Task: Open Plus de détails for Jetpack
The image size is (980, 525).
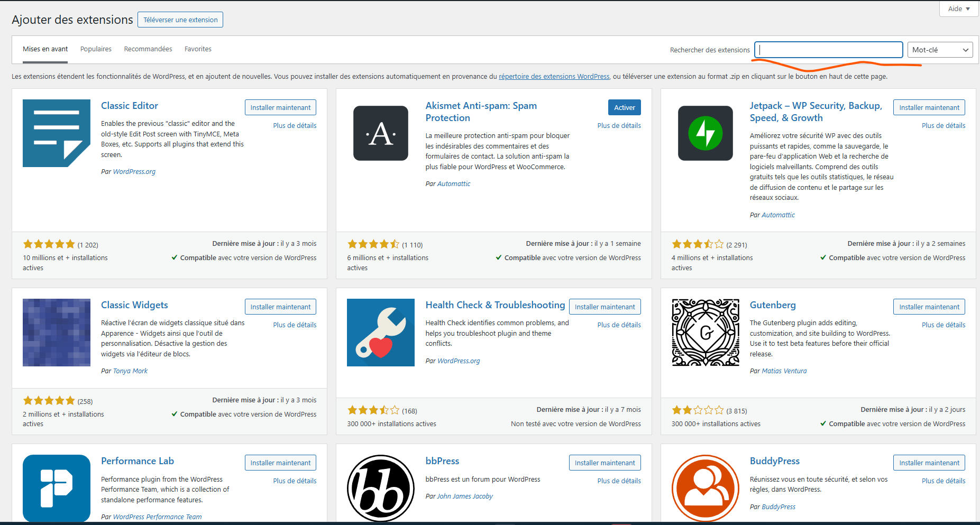Action: click(944, 125)
